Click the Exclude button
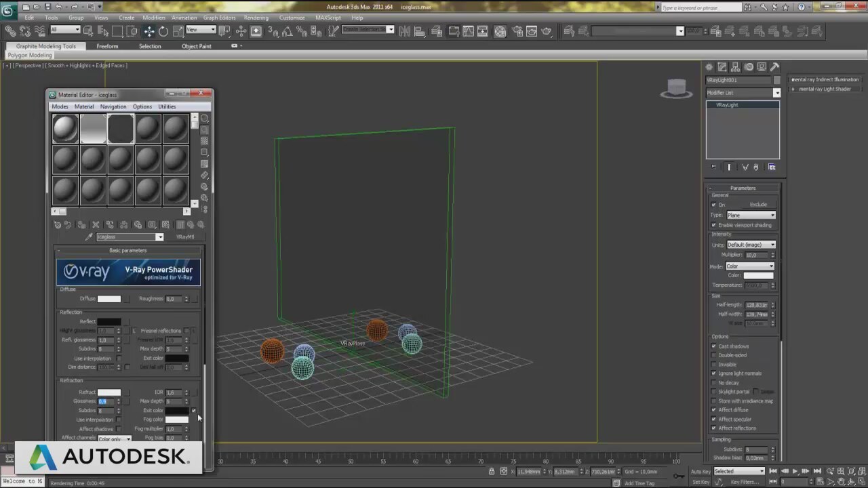The width and height of the screenshot is (868, 488). (x=758, y=205)
